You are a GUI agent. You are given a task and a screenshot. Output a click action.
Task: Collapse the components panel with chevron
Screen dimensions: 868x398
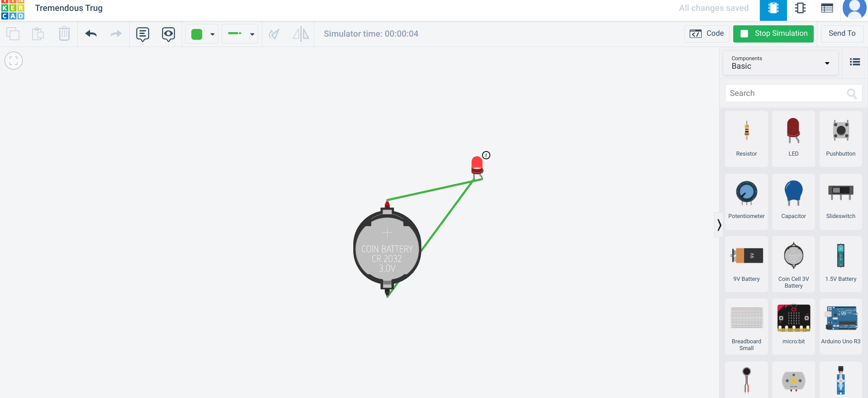[719, 225]
